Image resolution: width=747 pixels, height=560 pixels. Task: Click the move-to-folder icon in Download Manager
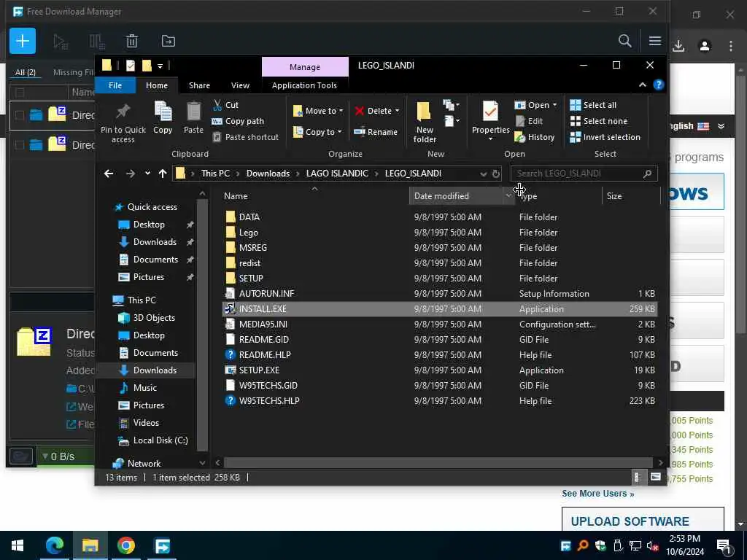pos(169,41)
